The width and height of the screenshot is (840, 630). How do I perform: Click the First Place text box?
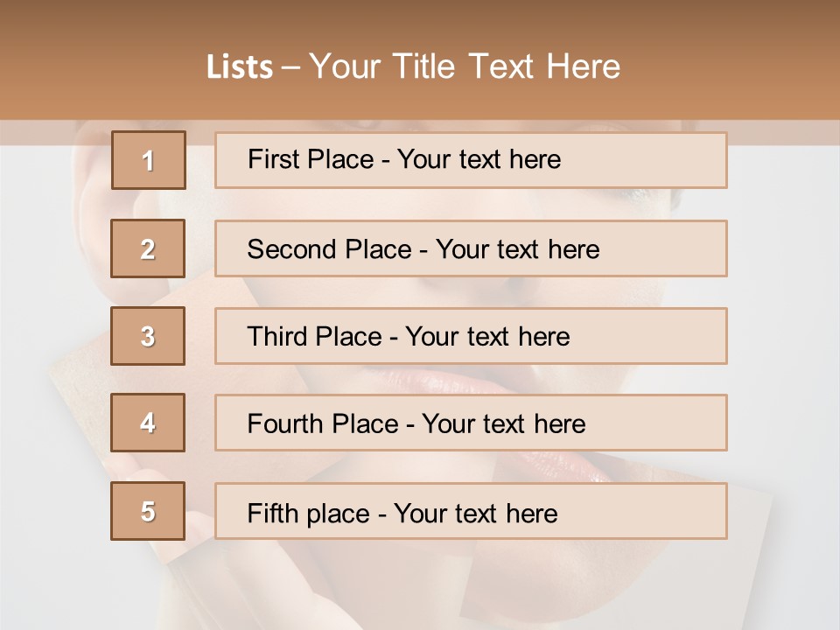pos(470,160)
